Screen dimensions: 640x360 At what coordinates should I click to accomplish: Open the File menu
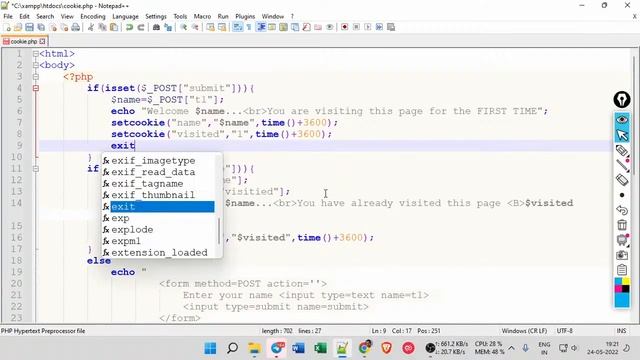[x=8, y=16]
